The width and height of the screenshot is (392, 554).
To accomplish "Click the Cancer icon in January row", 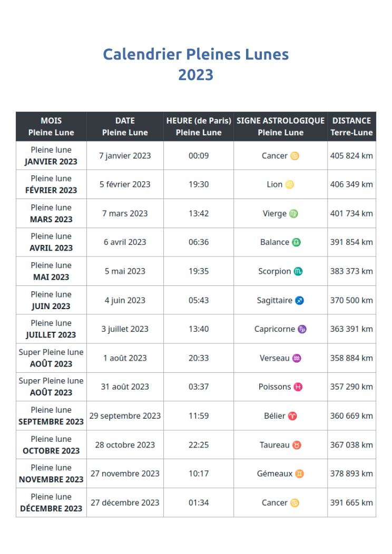I will pos(295,156).
